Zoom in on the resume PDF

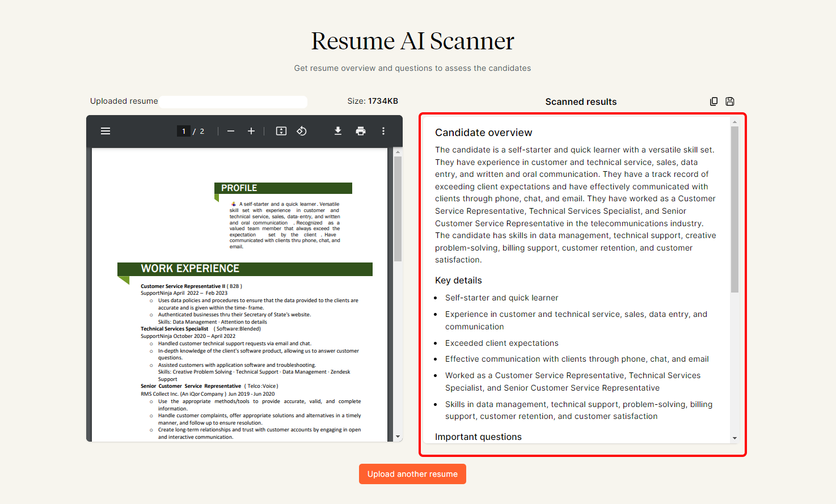[251, 131]
